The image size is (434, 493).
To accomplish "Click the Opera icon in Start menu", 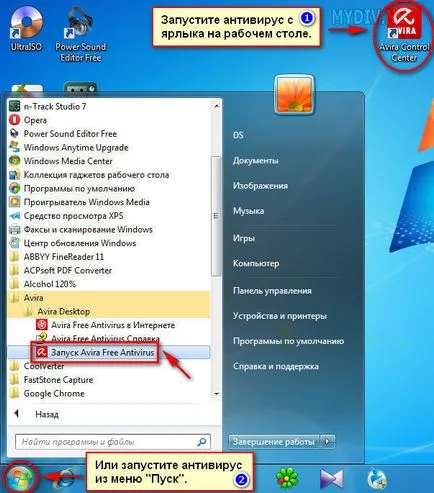I will (14, 120).
